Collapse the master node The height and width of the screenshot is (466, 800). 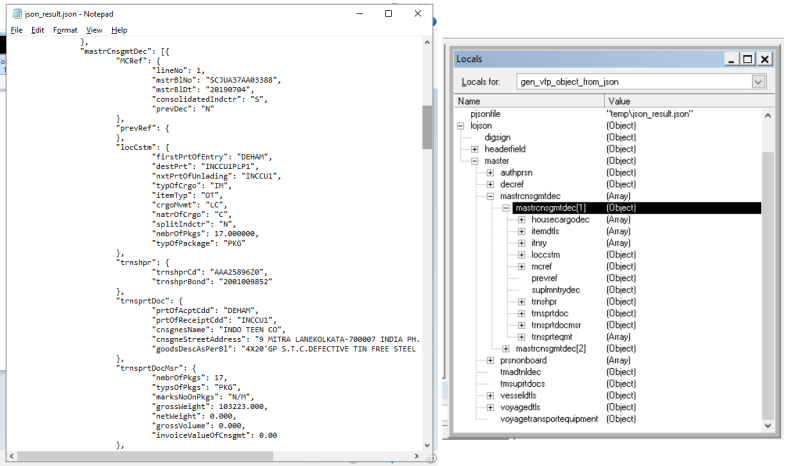[474, 161]
